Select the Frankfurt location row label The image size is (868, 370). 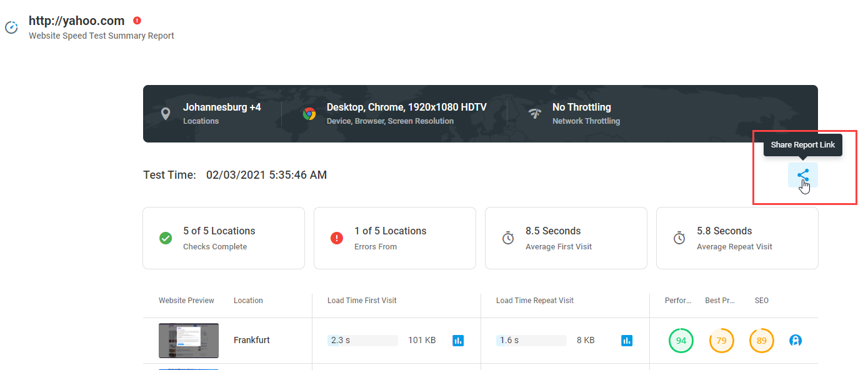252,341
